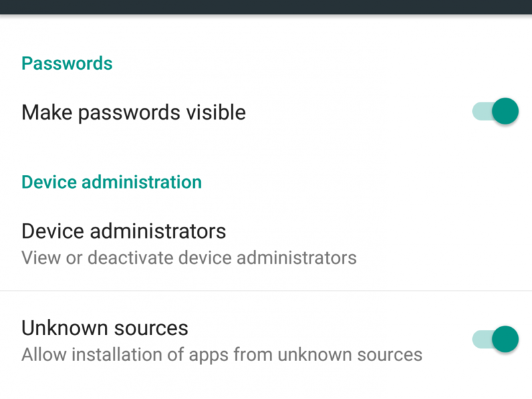532x399 pixels.
Task: Click empty space between Make passwords label and switch
Action: (x=359, y=112)
